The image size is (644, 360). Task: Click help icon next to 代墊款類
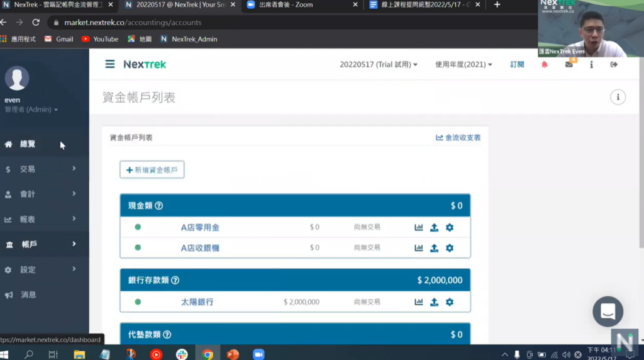[x=167, y=335]
